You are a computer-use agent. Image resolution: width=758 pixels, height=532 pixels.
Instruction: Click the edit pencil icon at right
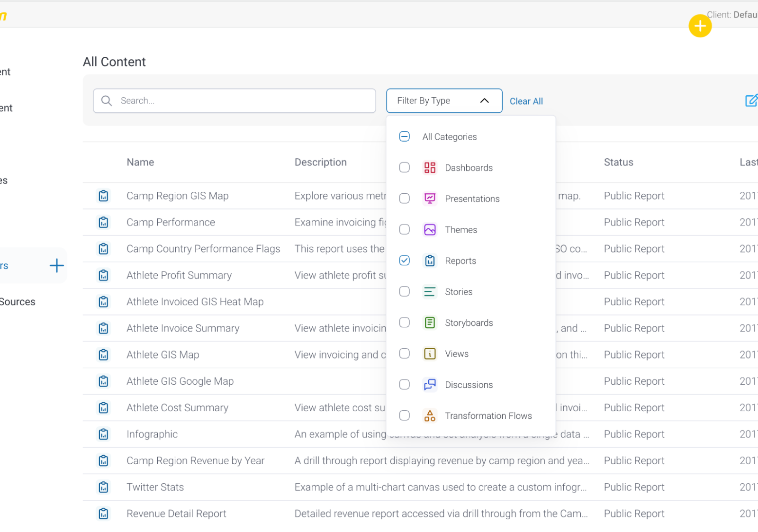click(751, 100)
